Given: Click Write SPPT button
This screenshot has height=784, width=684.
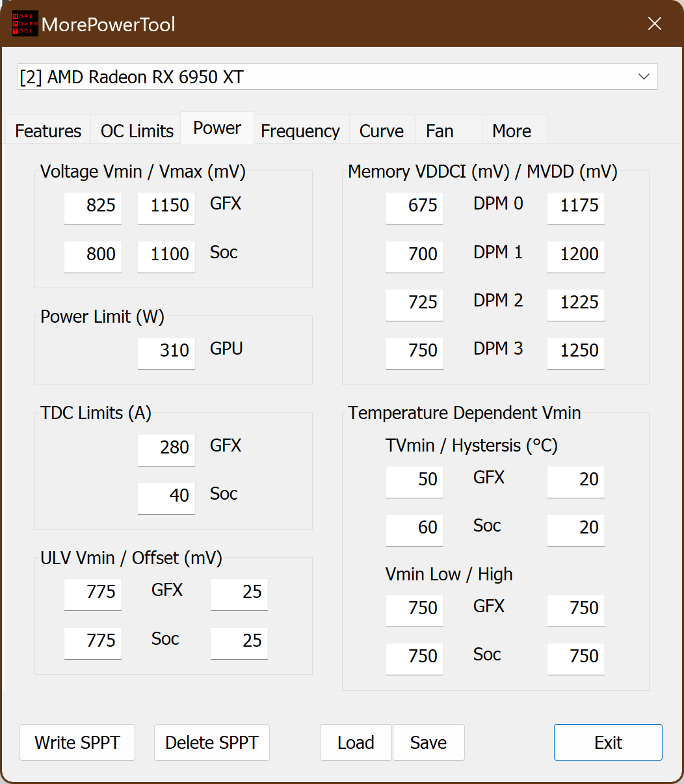Looking at the screenshot, I should click(77, 742).
